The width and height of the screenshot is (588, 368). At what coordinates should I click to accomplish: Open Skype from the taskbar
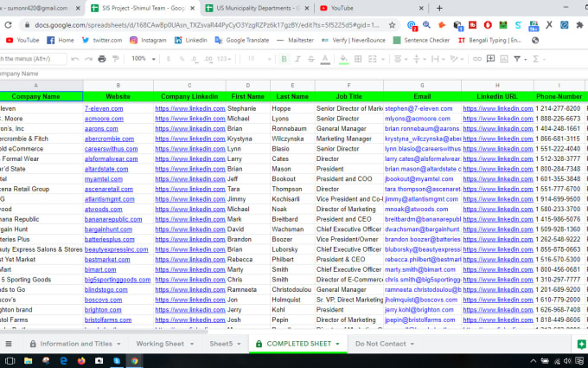117,361
